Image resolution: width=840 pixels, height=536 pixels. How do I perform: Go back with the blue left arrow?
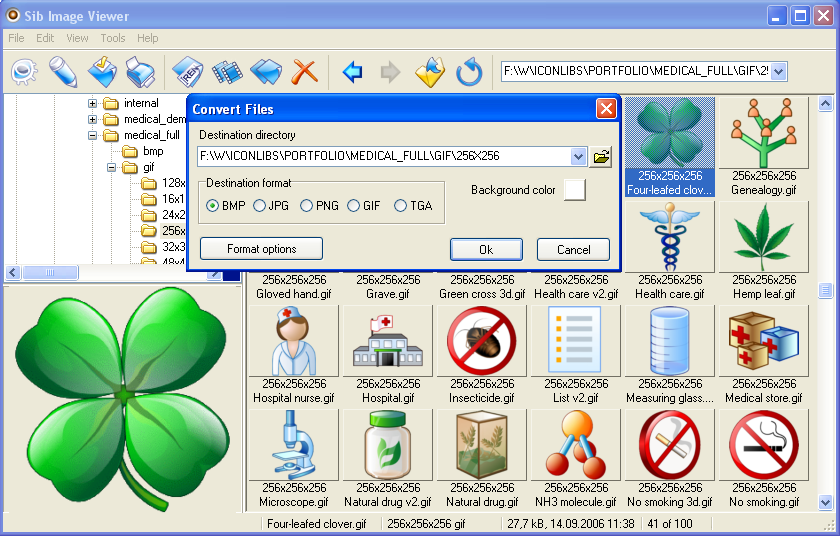click(x=352, y=71)
